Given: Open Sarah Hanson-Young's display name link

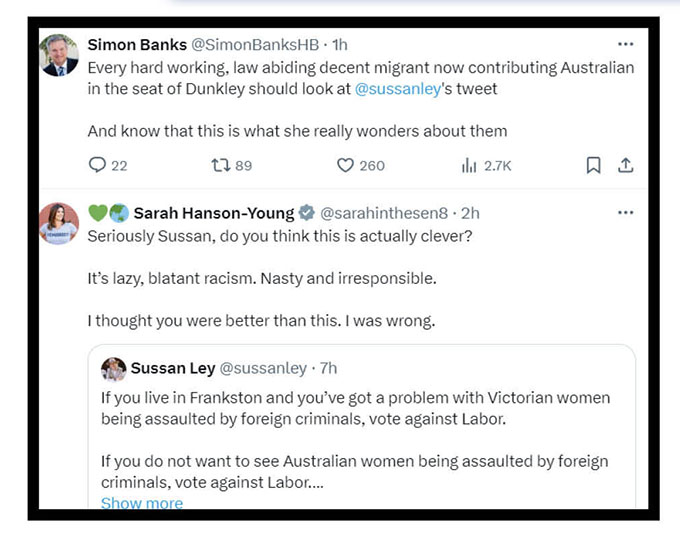Looking at the screenshot, I should coord(214,213).
